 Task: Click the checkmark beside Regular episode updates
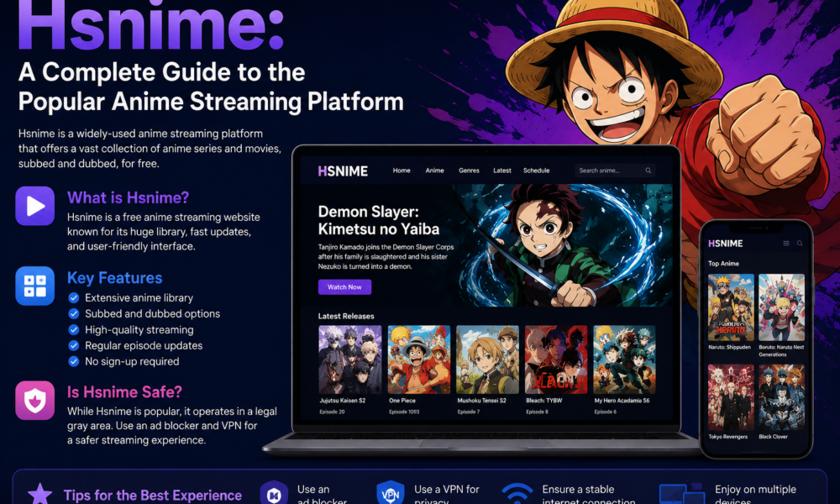pos(74,345)
